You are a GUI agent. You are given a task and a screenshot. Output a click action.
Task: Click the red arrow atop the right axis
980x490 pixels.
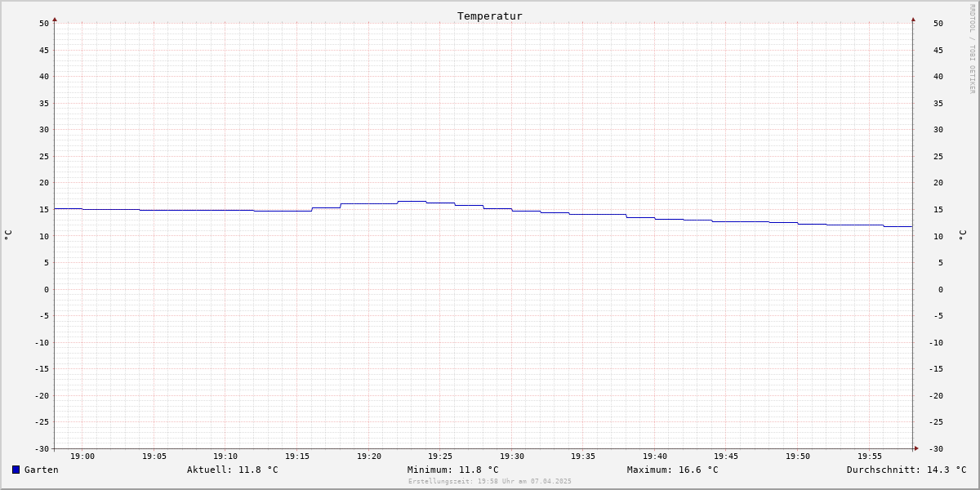point(913,19)
